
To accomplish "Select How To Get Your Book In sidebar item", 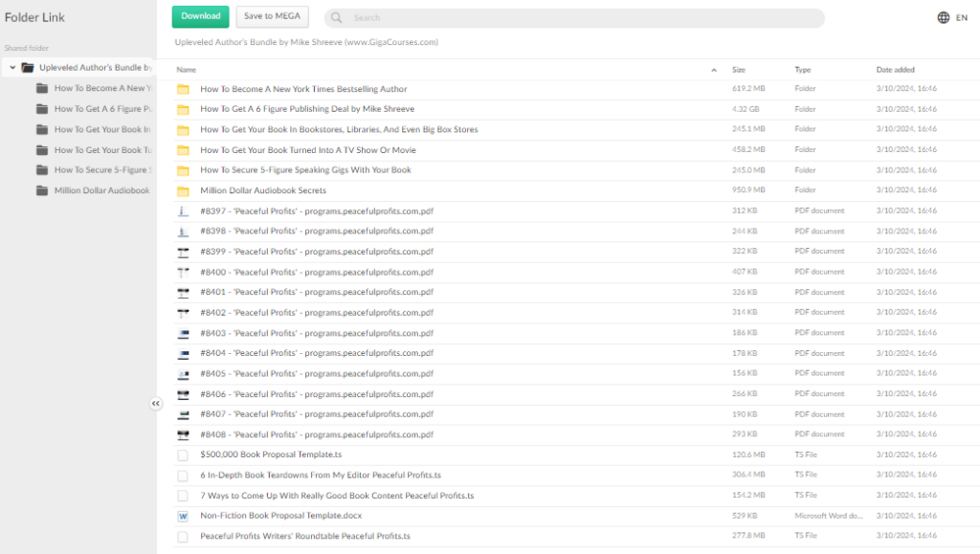I will point(101,129).
